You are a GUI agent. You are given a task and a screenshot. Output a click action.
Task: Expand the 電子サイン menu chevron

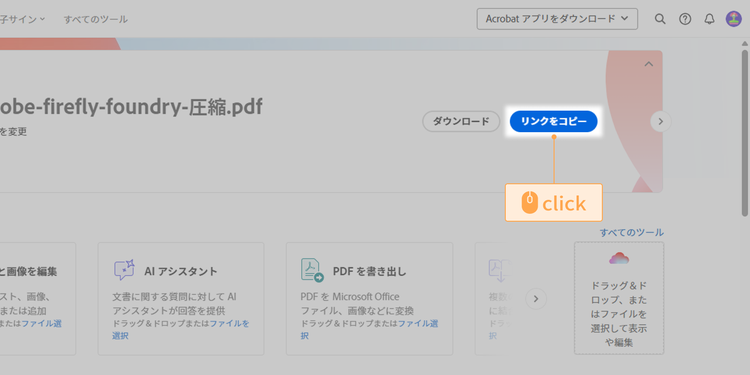42,19
